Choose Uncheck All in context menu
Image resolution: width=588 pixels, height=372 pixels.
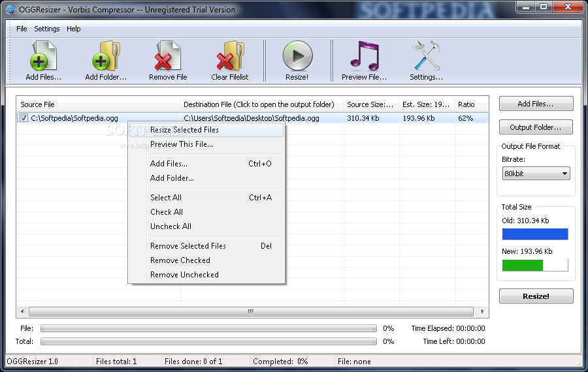point(206,226)
